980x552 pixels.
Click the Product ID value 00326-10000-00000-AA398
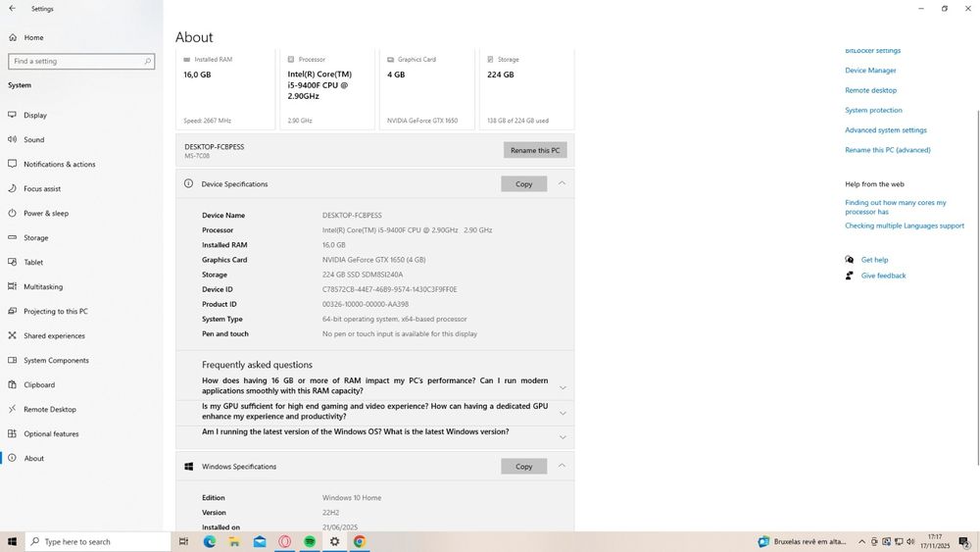(365, 305)
